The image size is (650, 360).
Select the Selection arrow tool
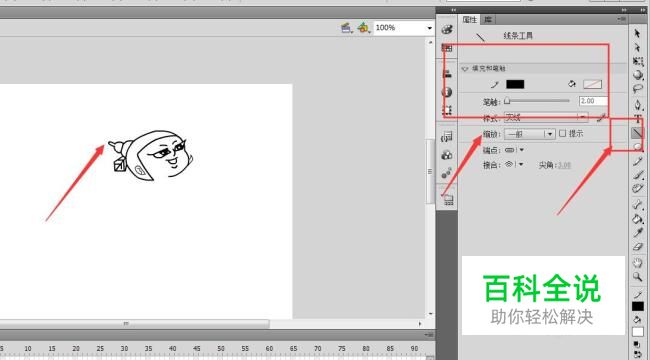[x=638, y=34]
